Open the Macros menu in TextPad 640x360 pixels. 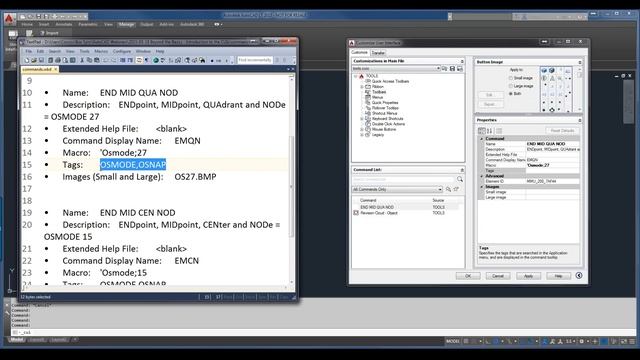[x=101, y=51]
